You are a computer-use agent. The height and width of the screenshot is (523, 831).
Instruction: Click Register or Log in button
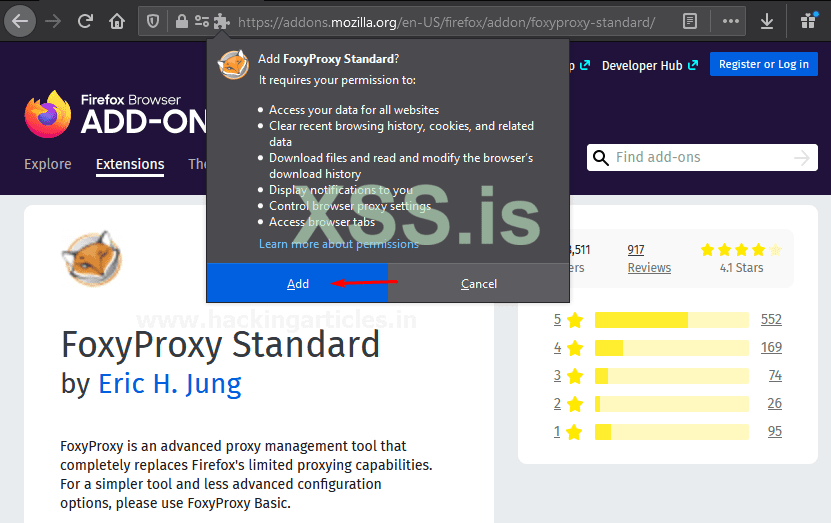764,64
